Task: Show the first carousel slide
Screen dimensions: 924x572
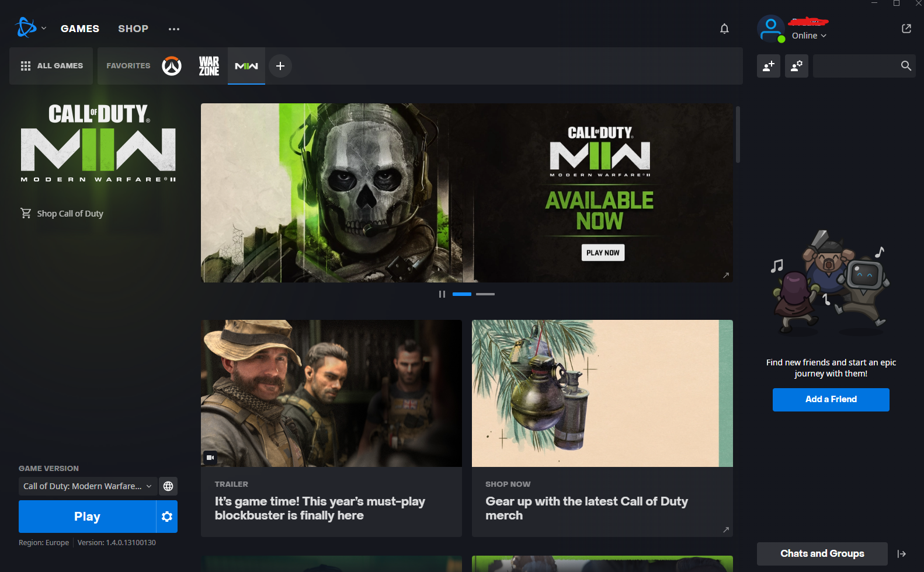Action: 462,294
